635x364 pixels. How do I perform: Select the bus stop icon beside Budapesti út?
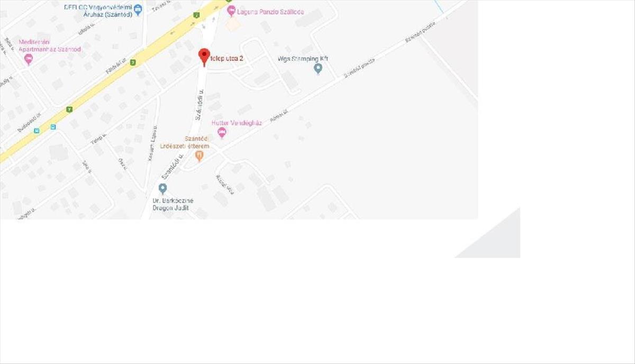tap(36, 130)
